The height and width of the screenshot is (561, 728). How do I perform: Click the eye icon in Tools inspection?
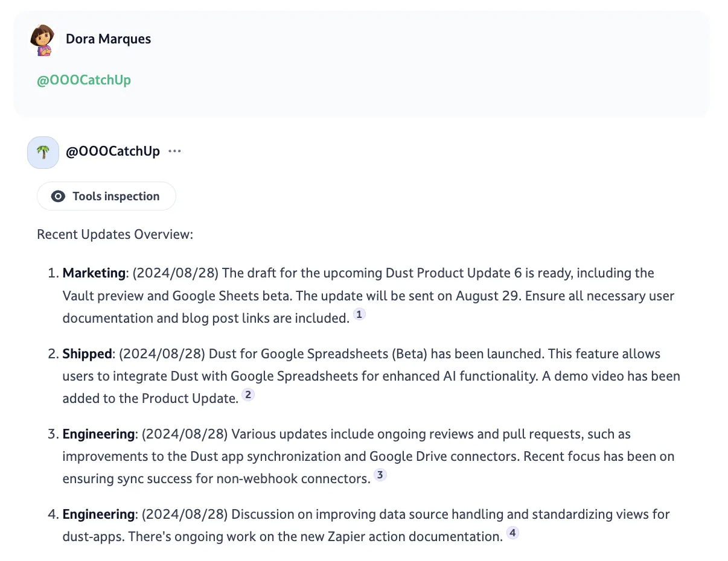coord(58,196)
